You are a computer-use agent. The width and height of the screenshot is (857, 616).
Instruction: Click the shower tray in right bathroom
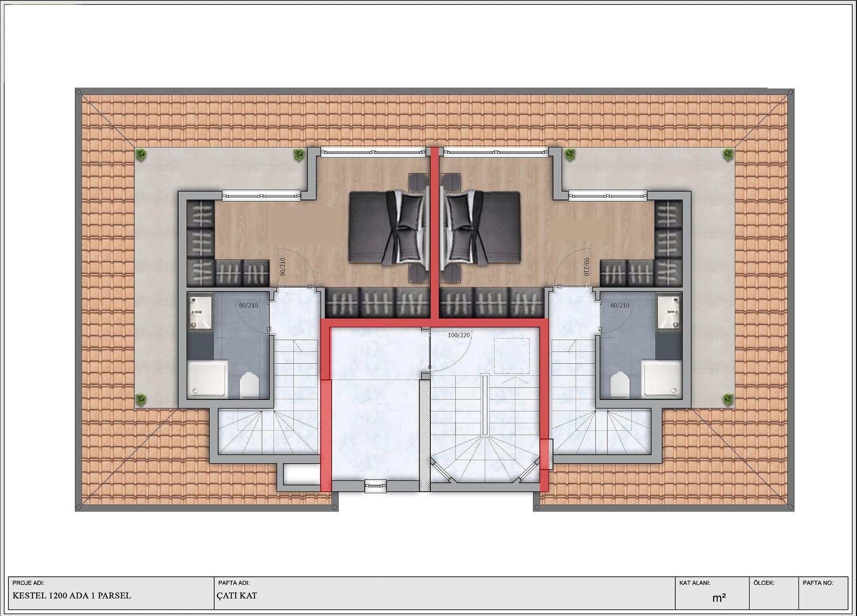(x=661, y=379)
